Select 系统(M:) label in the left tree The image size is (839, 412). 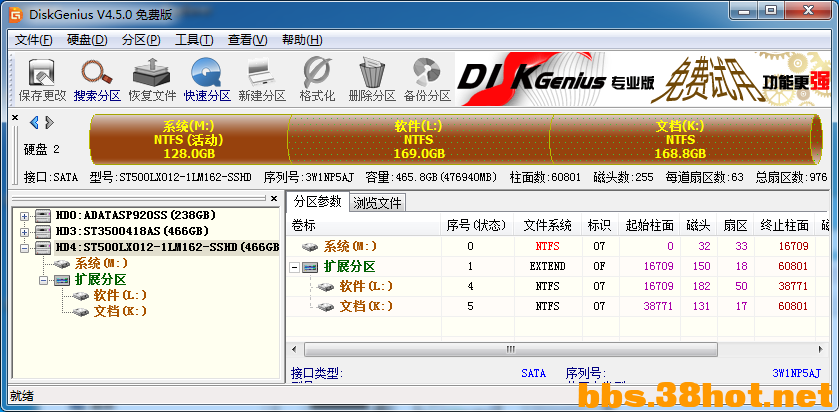[x=101, y=264]
